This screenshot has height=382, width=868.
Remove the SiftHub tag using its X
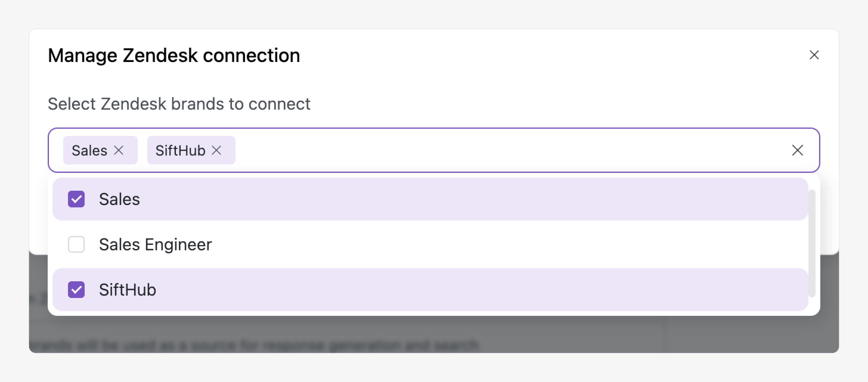[x=216, y=150]
